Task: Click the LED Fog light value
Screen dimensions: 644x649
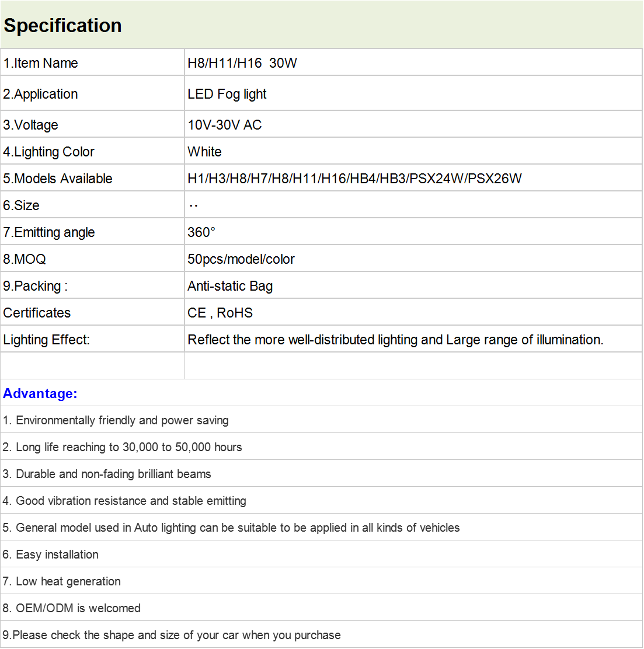Action: coord(227,95)
